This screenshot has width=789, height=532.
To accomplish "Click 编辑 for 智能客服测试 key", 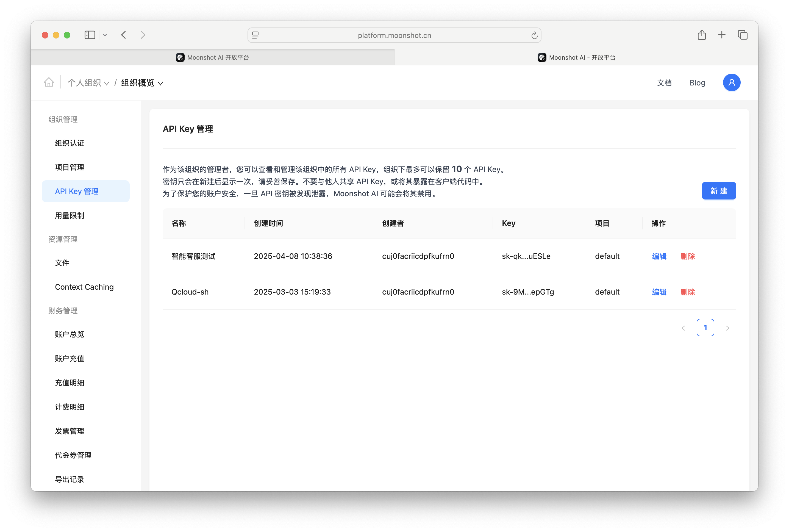I will [659, 256].
